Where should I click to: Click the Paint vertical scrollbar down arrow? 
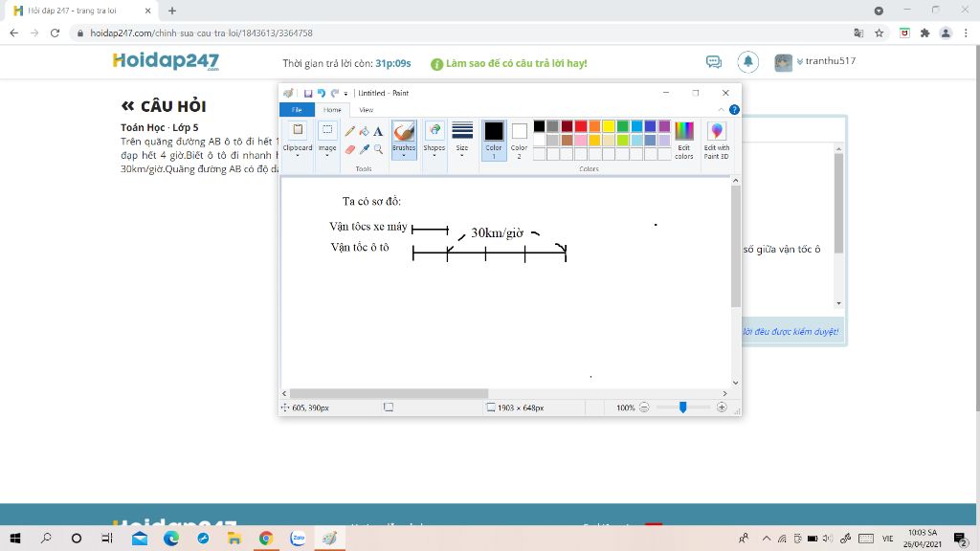tap(736, 383)
